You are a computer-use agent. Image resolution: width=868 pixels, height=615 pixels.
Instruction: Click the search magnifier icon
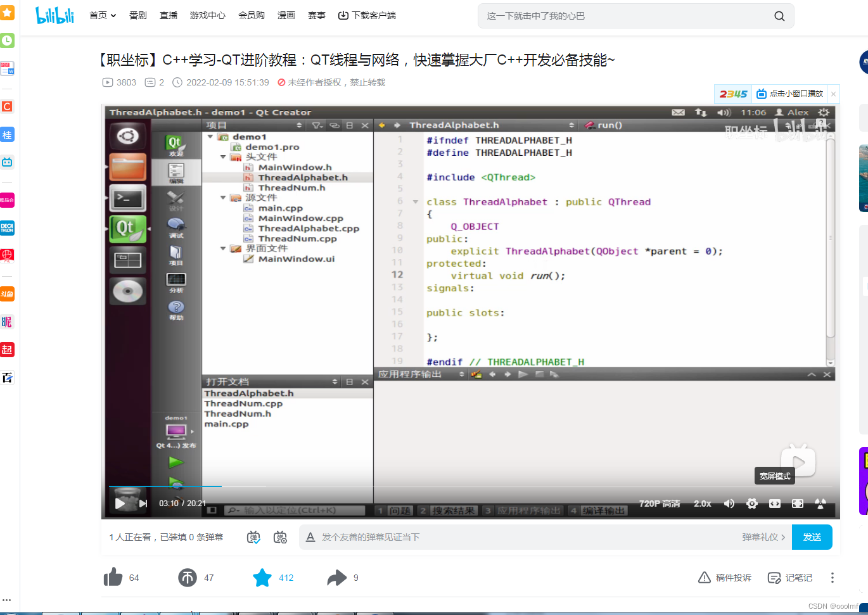click(x=779, y=16)
